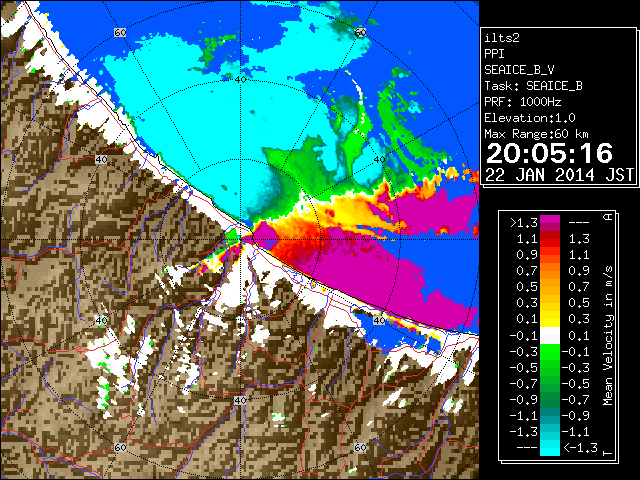The width and height of the screenshot is (640, 480).
Task: Click the 'Max Range:60 km' line
Action: point(536,134)
